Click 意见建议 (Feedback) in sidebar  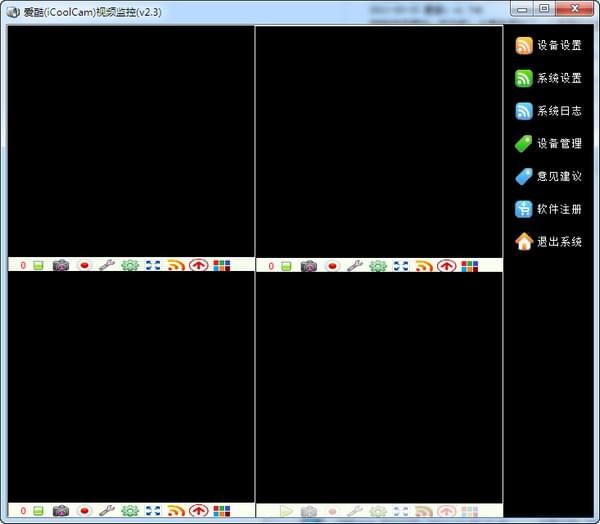[547, 177]
